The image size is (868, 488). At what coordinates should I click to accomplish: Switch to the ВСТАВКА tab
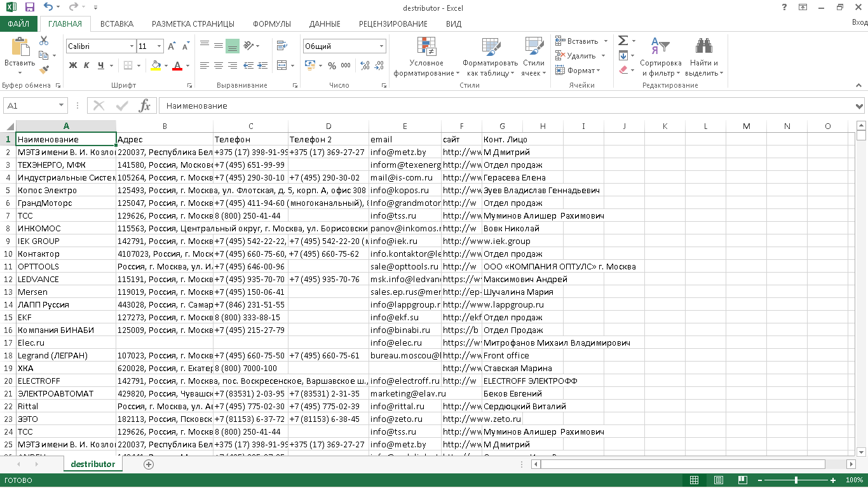click(x=117, y=24)
